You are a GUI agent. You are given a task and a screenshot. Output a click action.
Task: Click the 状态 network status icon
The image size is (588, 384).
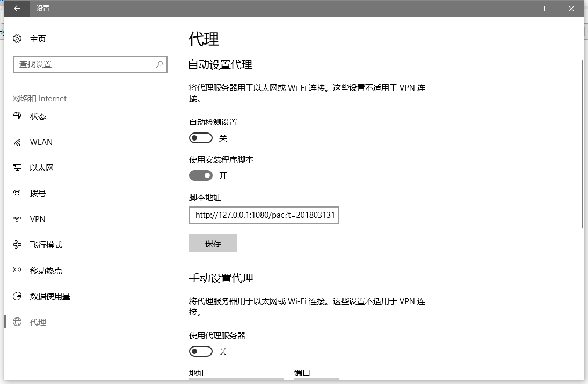(x=17, y=116)
